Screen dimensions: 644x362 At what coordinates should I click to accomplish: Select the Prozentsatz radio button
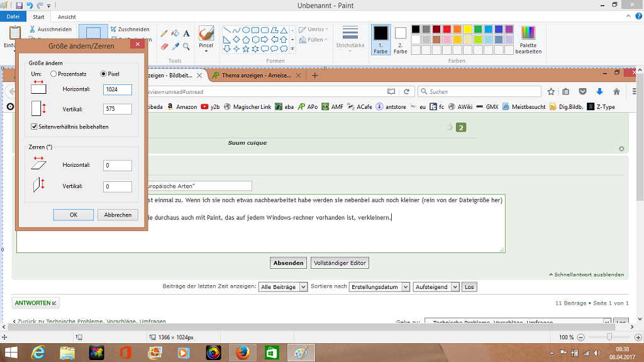pyautogui.click(x=53, y=74)
